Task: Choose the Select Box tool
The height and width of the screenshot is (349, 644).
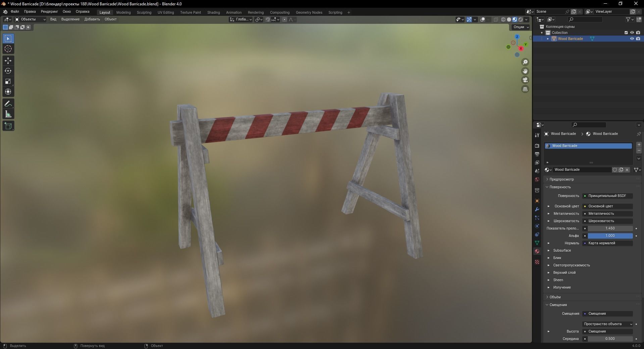Action: click(8, 39)
